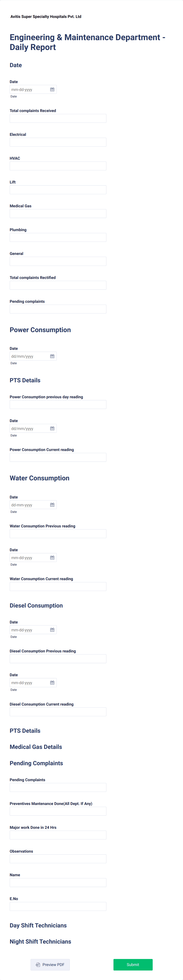Click the Pending complaints field near the top
The height and width of the screenshot is (980, 183).
pos(57,308)
